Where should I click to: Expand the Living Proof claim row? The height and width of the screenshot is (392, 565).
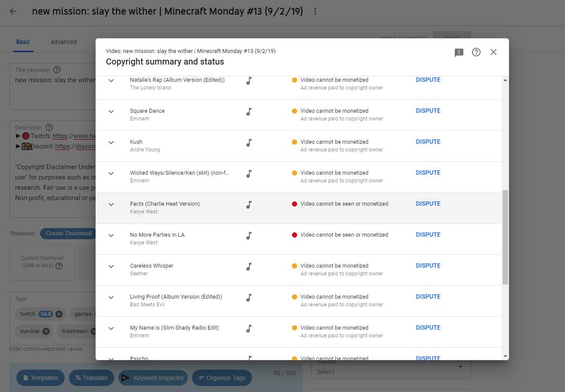point(111,298)
